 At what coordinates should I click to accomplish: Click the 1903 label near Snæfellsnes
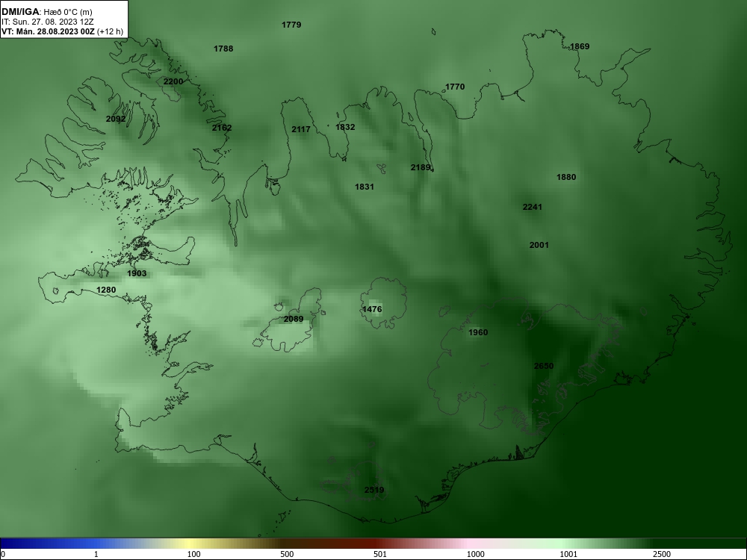pos(137,273)
